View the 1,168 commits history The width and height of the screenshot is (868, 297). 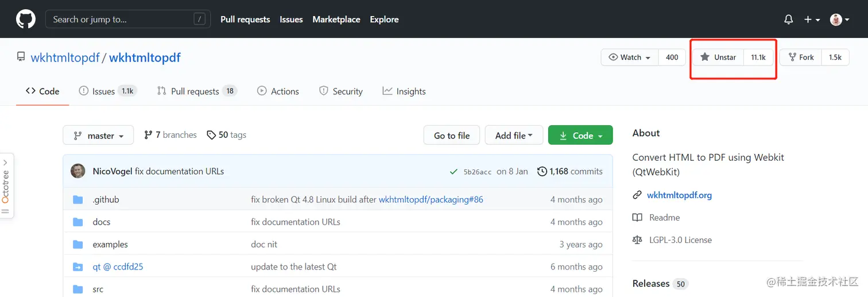coord(570,171)
